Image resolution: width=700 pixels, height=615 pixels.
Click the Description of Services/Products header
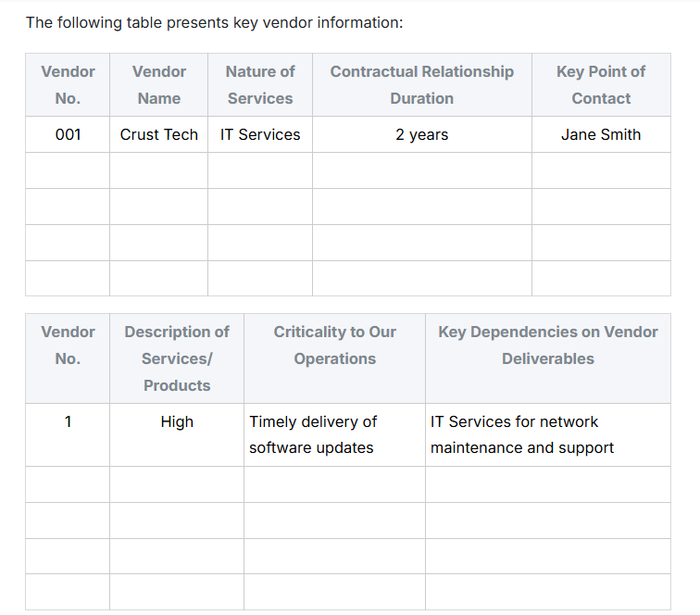click(176, 358)
